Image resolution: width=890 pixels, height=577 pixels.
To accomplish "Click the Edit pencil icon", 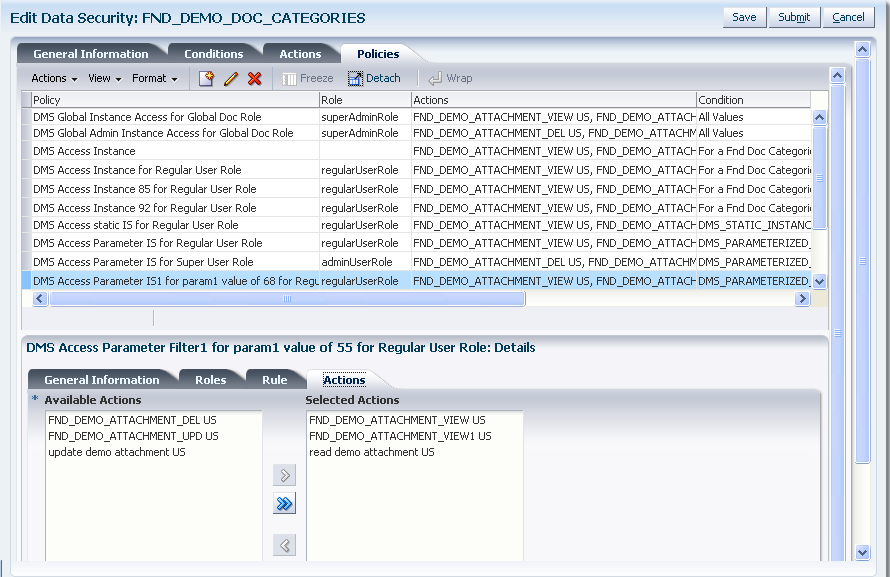I will tap(230, 78).
